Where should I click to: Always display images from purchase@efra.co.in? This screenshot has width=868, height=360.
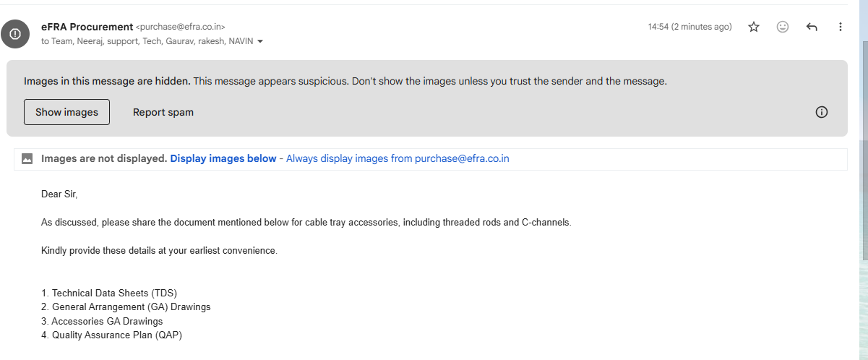398,158
